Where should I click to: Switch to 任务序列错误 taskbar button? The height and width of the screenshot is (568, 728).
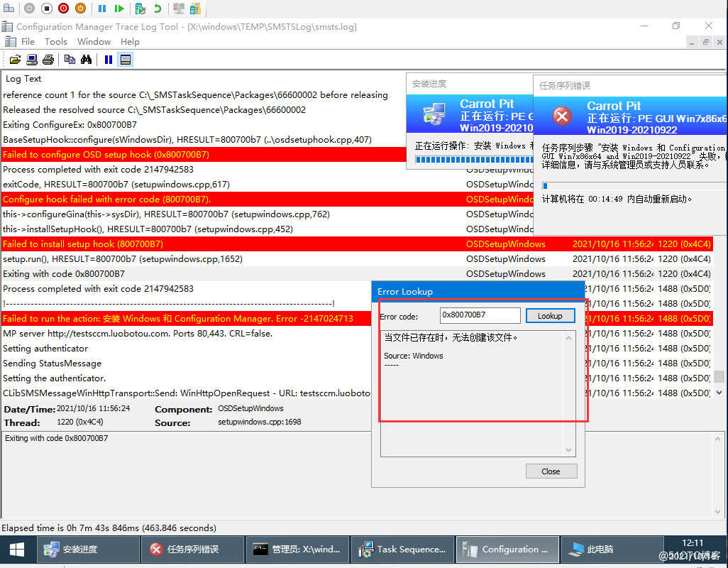193,550
